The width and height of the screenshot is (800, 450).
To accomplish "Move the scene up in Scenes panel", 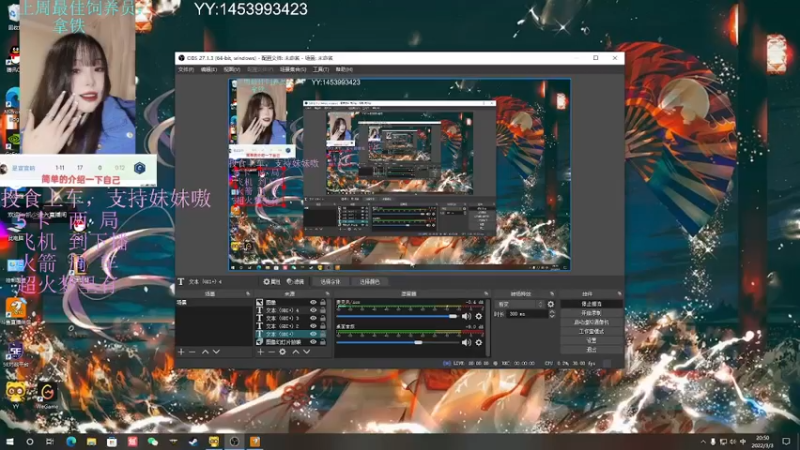I will [x=205, y=352].
